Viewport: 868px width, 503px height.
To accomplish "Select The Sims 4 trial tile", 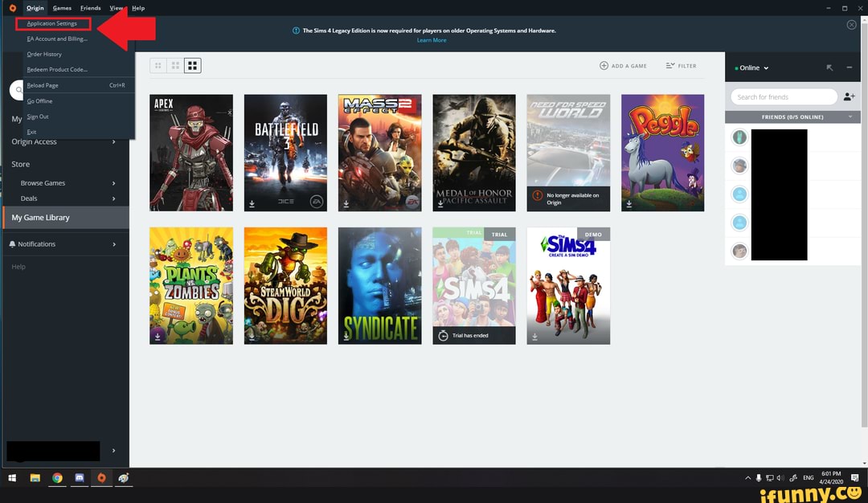I will [x=474, y=285].
